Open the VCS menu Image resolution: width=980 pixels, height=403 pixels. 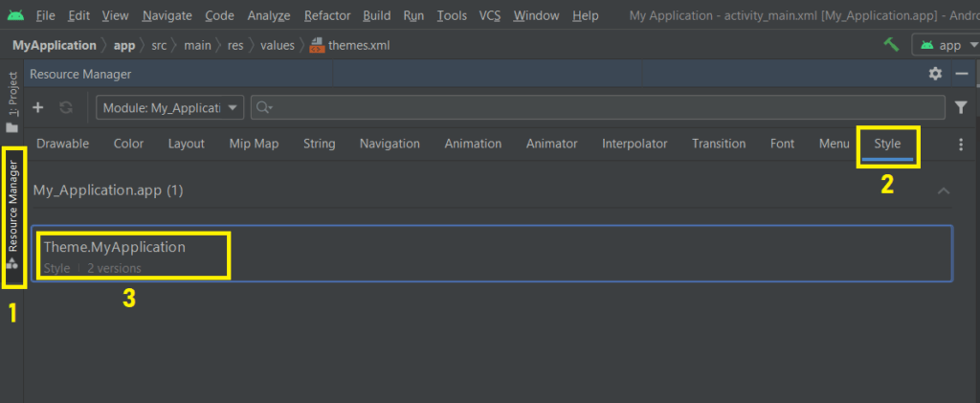[490, 15]
